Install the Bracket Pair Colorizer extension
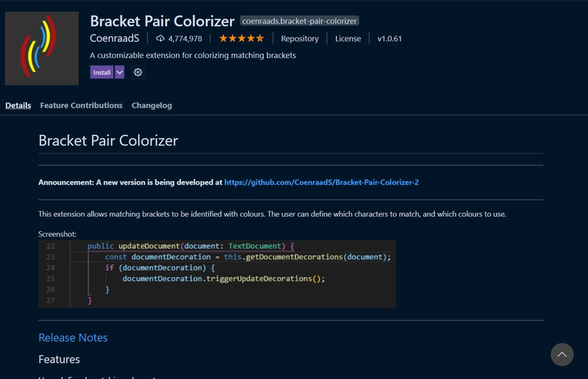Image resolution: width=588 pixels, height=379 pixels. (x=101, y=73)
